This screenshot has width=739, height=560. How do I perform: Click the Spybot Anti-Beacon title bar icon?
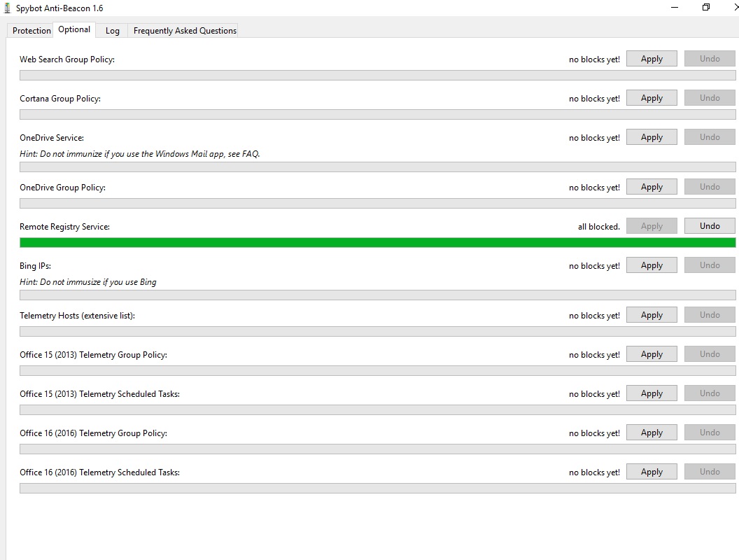(x=7, y=8)
